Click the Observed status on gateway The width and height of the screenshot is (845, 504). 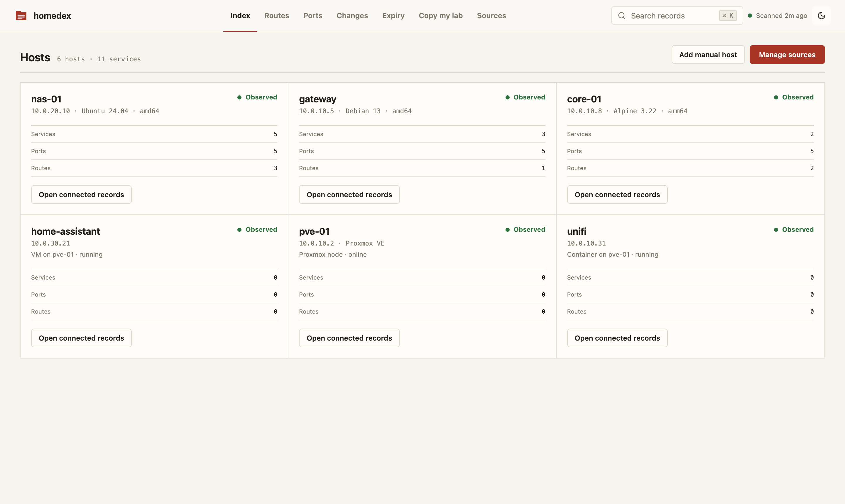[525, 97]
